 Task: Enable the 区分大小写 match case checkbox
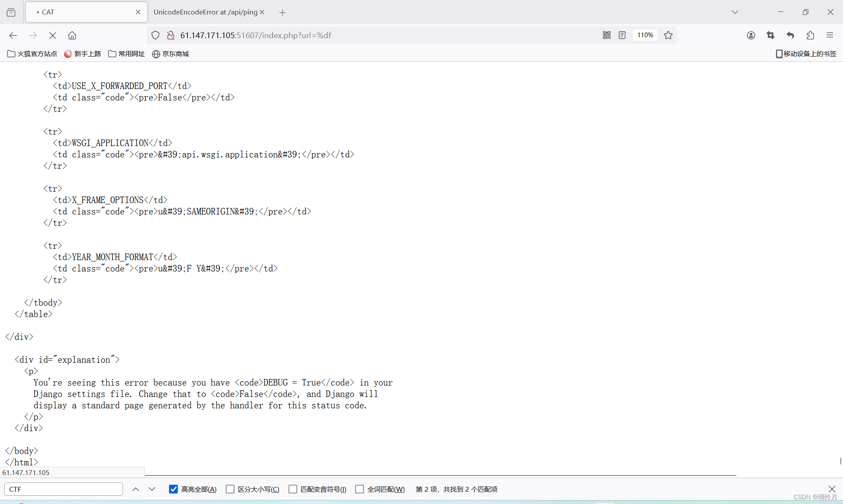point(230,489)
